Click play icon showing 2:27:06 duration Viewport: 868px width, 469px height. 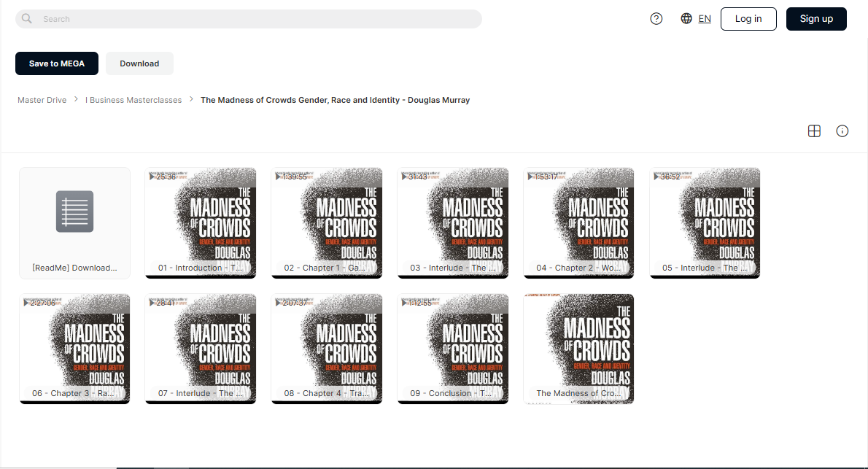(x=26, y=303)
